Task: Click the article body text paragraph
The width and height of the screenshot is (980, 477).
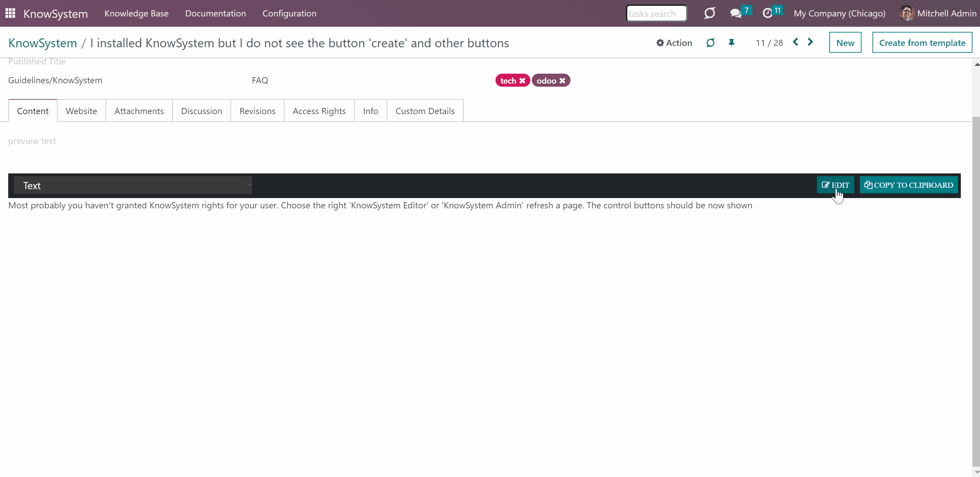Action: click(x=380, y=205)
